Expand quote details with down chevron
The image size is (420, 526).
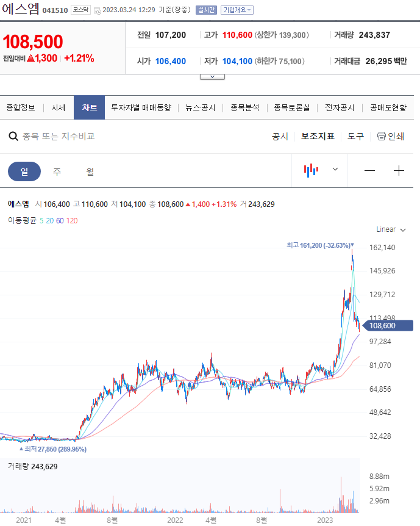coord(212,77)
